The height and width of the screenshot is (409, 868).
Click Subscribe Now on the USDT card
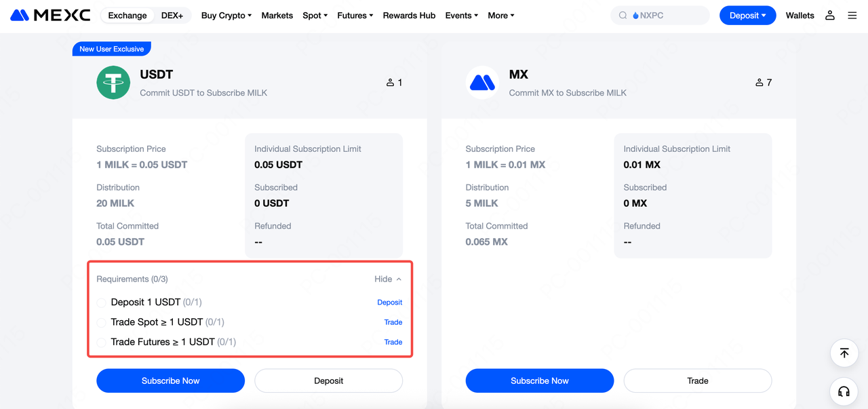pos(171,381)
